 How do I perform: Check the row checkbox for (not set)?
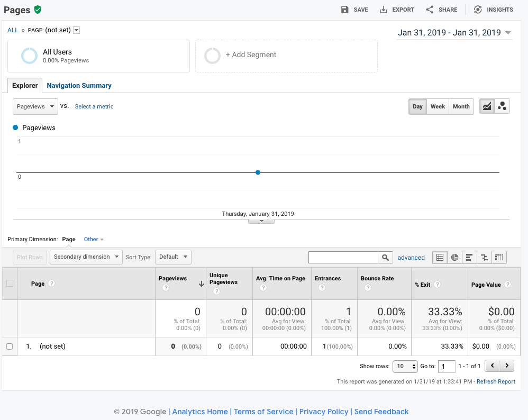pos(9,346)
